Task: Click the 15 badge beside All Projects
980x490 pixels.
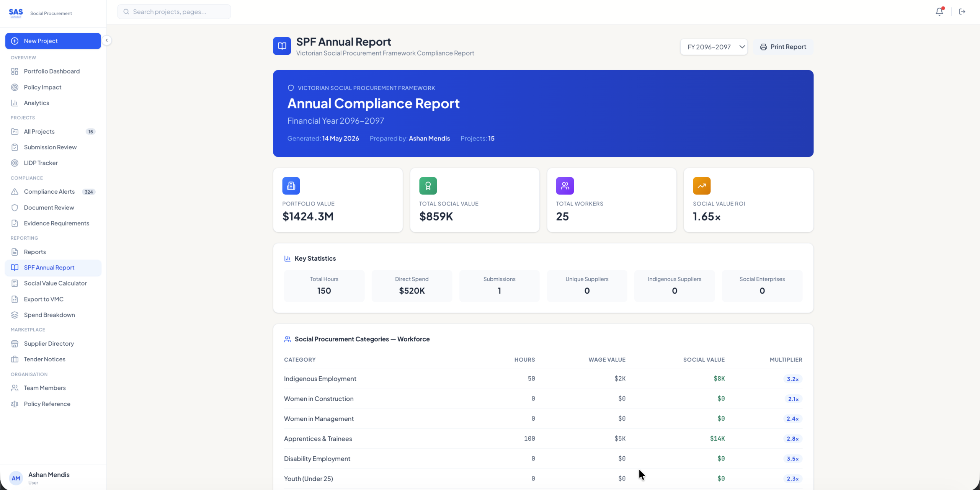Action: 91,132
